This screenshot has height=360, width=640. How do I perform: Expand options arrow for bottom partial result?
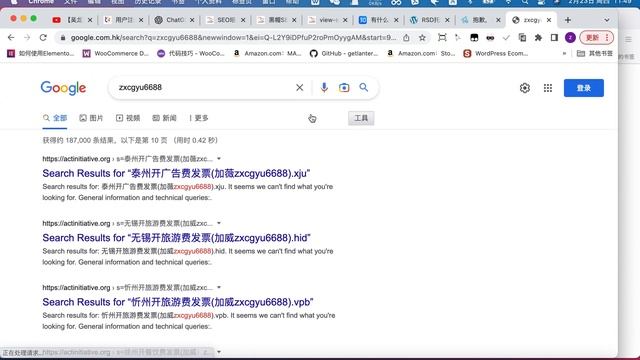coord(219,352)
